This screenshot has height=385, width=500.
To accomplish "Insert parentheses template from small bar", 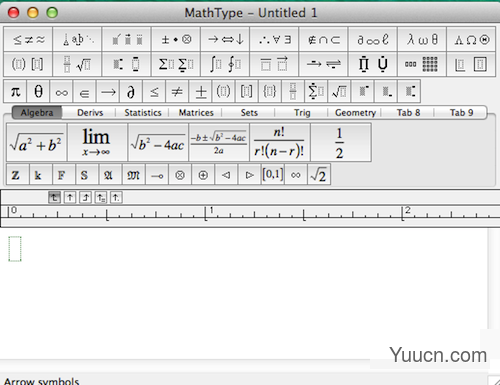I will 223,91.
